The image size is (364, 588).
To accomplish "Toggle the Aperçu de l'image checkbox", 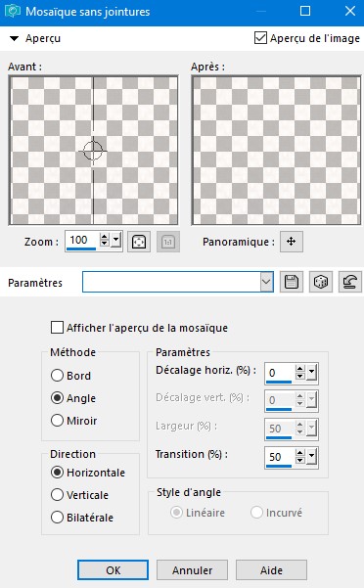I will pyautogui.click(x=260, y=38).
